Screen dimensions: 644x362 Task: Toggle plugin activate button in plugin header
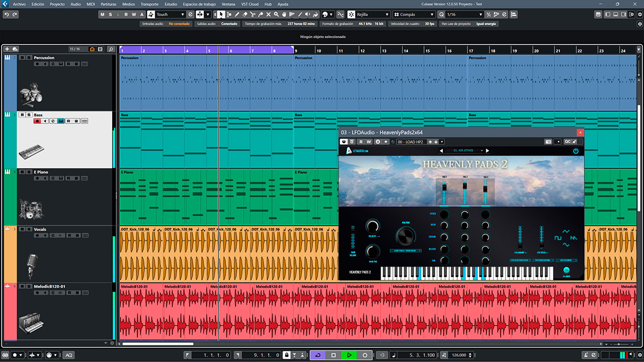point(345,142)
